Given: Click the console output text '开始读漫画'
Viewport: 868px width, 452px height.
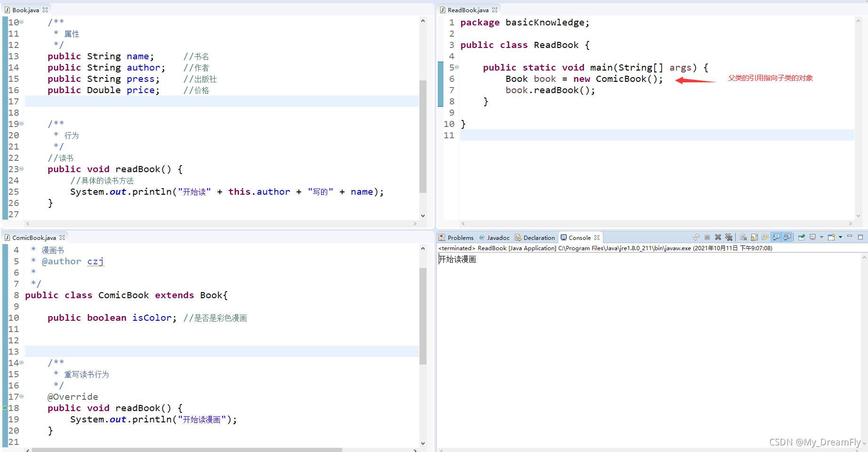Looking at the screenshot, I should pos(457,259).
